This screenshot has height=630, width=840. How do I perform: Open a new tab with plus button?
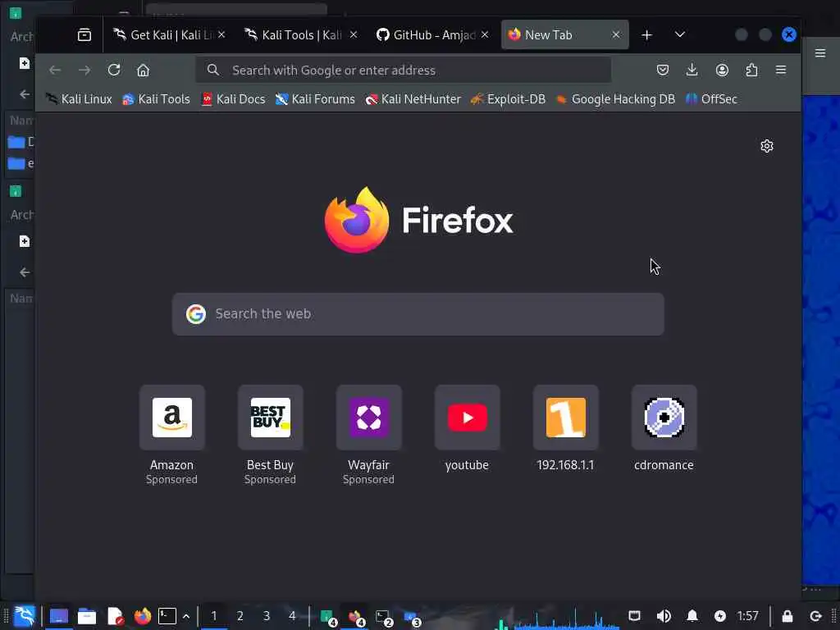[646, 34]
